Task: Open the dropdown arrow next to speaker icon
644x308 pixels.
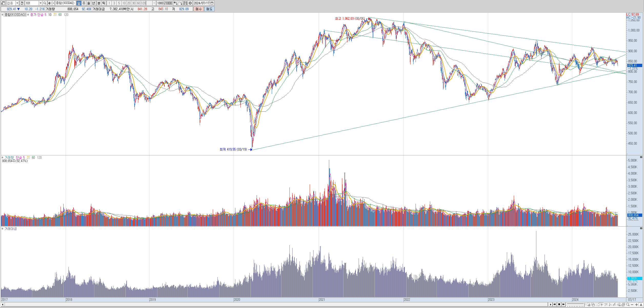Action: [54, 3]
